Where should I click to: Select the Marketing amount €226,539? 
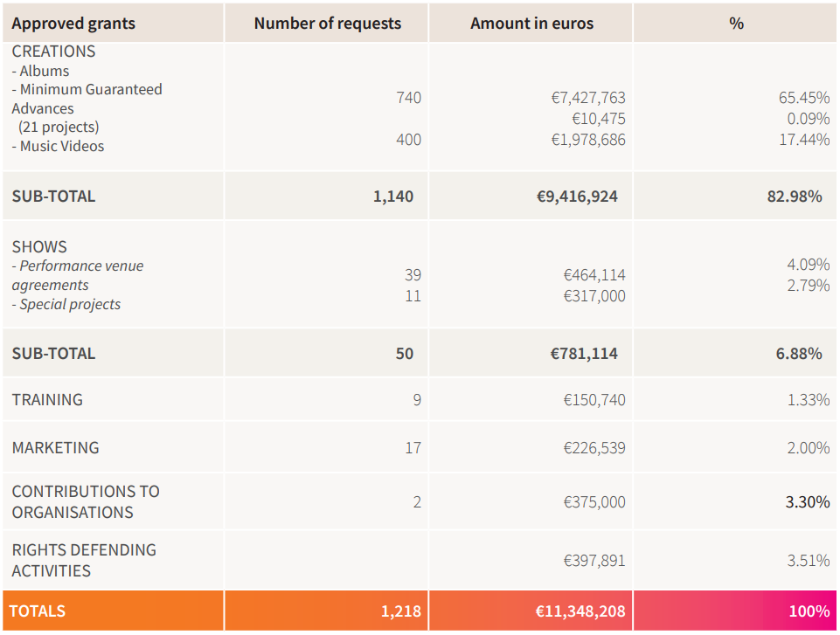(x=594, y=448)
